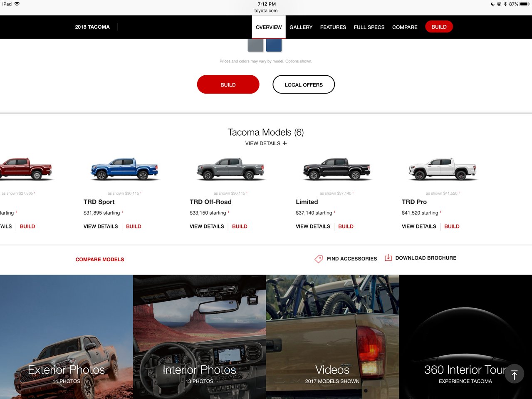Open the Interior Photos tile
Image resolution: width=532 pixels, height=399 pixels.
(x=200, y=337)
